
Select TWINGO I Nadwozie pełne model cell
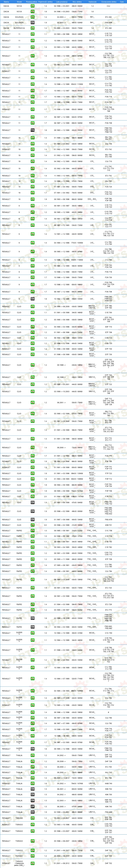point(19,864)
